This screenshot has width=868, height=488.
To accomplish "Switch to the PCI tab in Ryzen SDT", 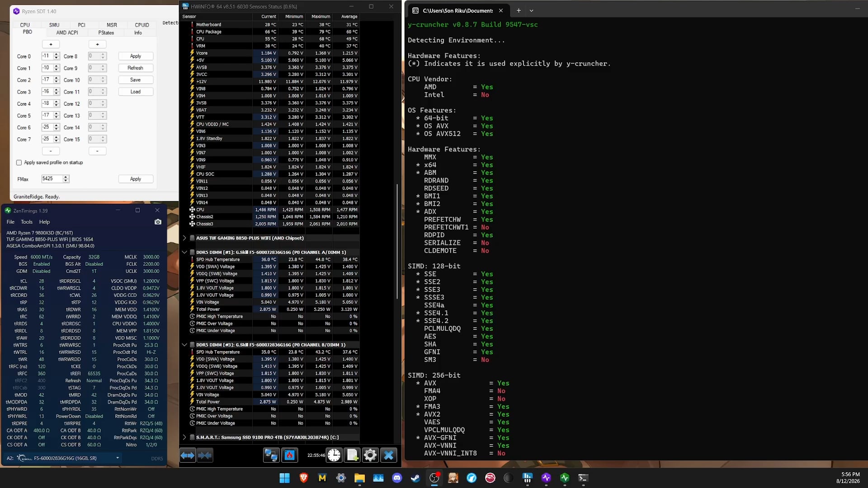I will [81, 25].
